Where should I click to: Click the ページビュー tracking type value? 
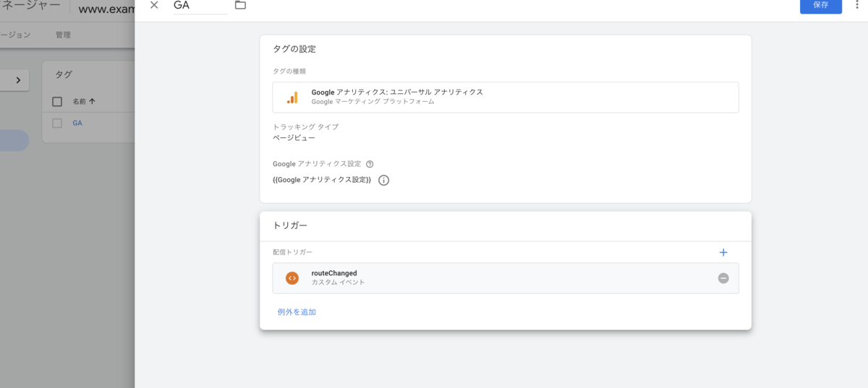[x=294, y=138]
